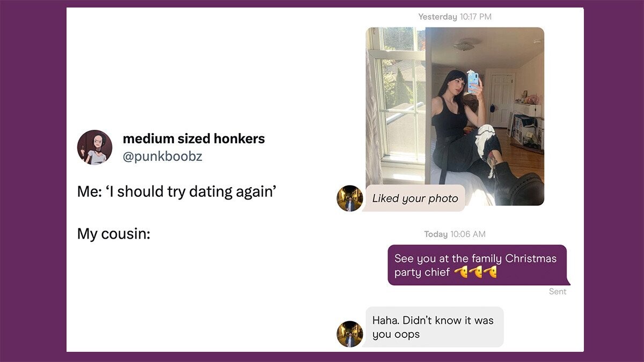Click the pointing hand emojis in message

475,272
